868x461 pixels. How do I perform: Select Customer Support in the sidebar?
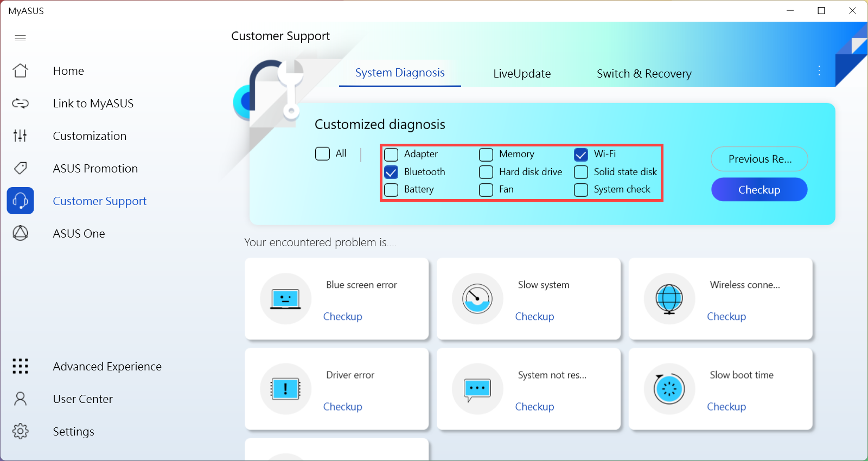[100, 201]
